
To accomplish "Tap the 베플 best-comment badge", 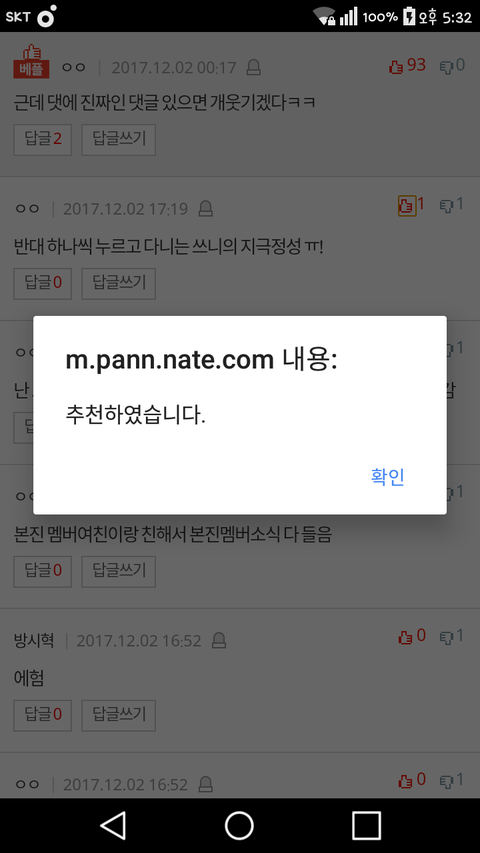I will click(x=32, y=61).
